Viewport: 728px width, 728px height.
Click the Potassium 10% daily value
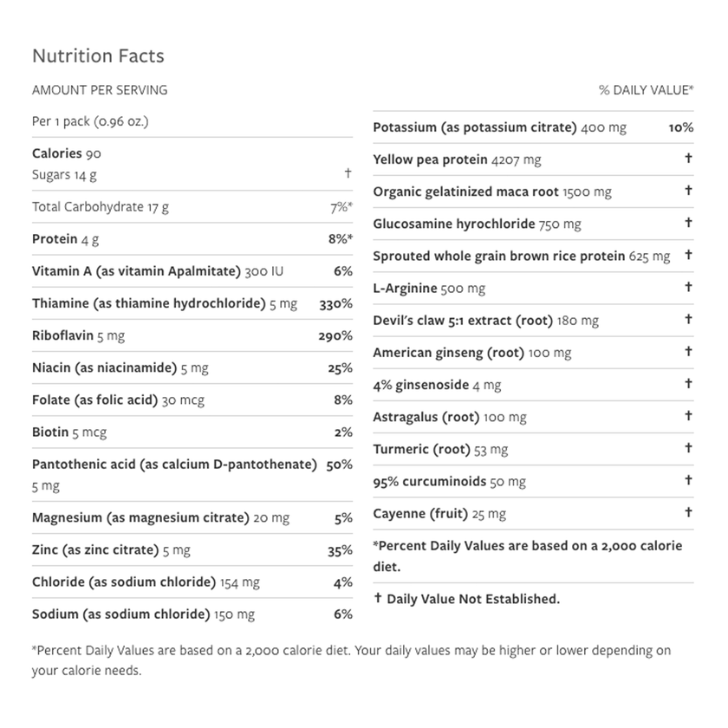[680, 127]
